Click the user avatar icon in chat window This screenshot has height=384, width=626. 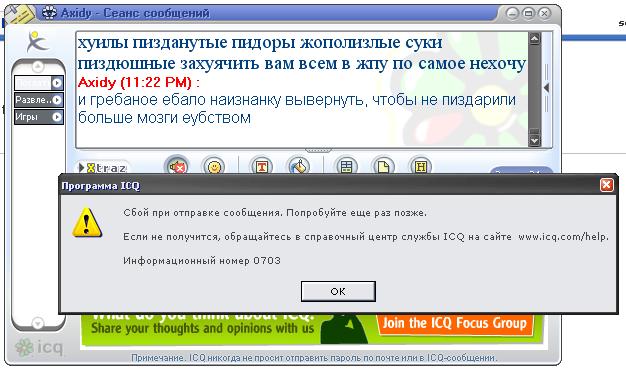click(x=37, y=42)
